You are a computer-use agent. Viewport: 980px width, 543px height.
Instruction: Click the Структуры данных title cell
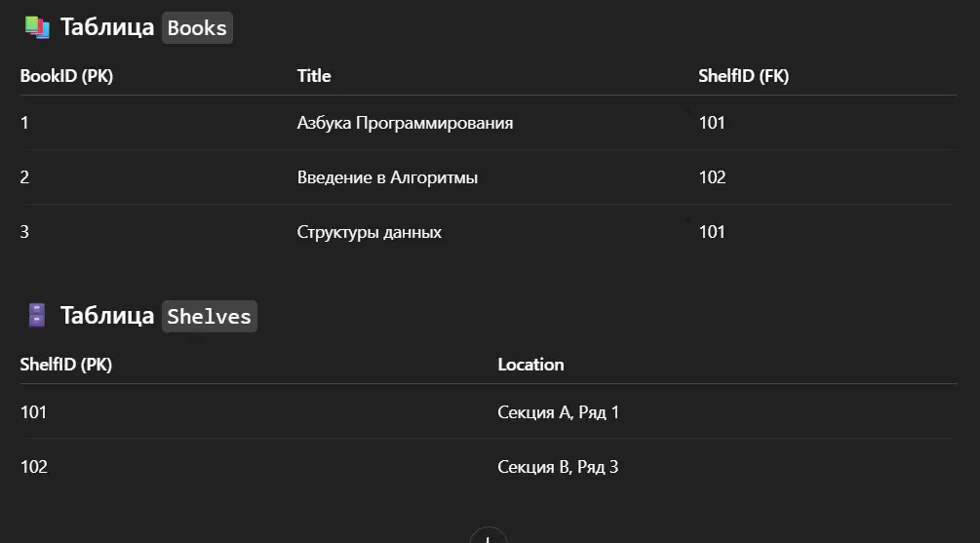369,232
